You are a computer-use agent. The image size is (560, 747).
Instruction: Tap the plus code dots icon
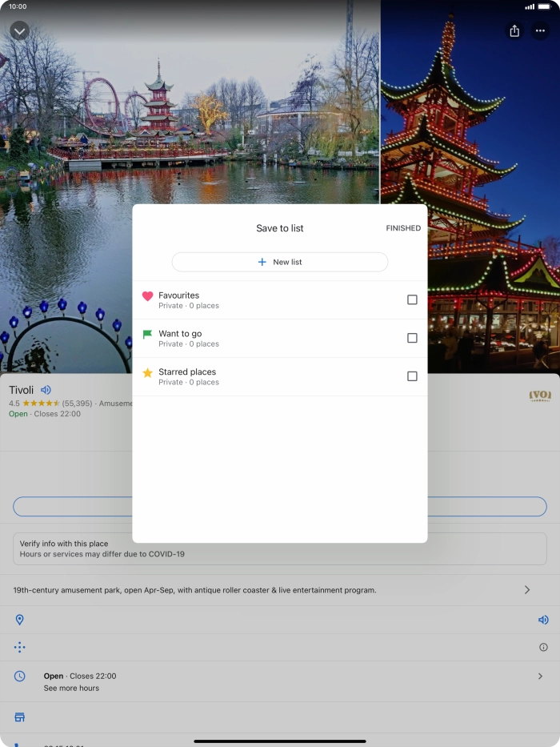pos(20,647)
